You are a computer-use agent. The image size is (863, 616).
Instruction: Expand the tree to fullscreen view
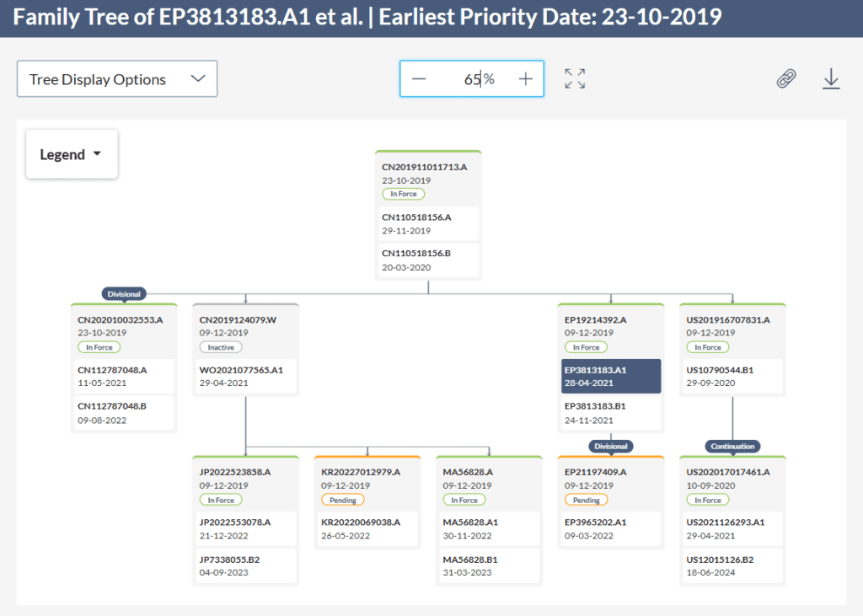pos(574,78)
